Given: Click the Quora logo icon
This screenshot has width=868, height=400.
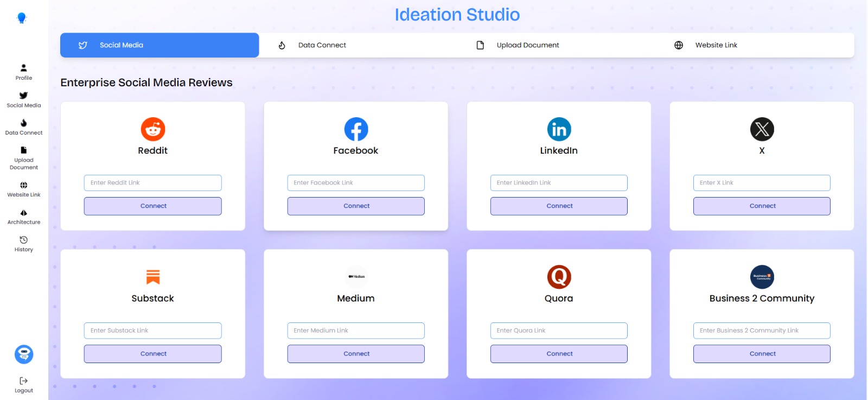Looking at the screenshot, I should [559, 277].
